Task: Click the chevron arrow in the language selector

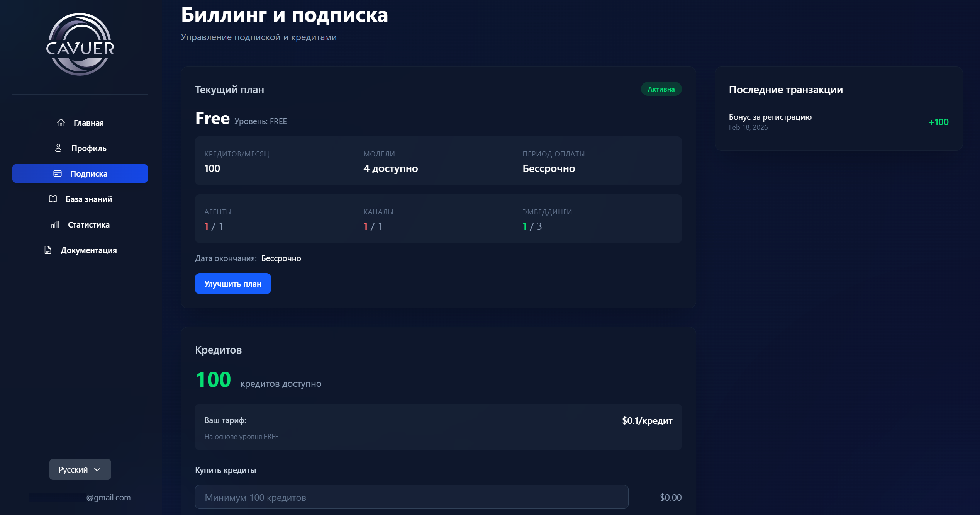Action: (x=97, y=469)
